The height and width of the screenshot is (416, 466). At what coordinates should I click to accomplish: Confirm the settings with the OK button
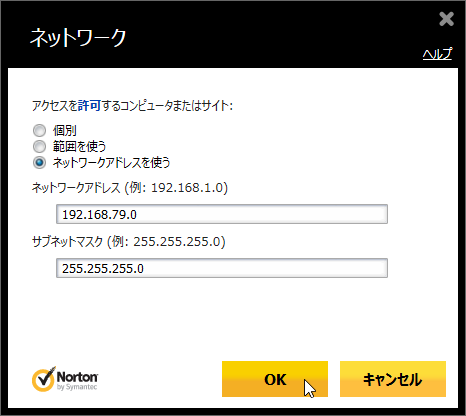click(x=275, y=379)
